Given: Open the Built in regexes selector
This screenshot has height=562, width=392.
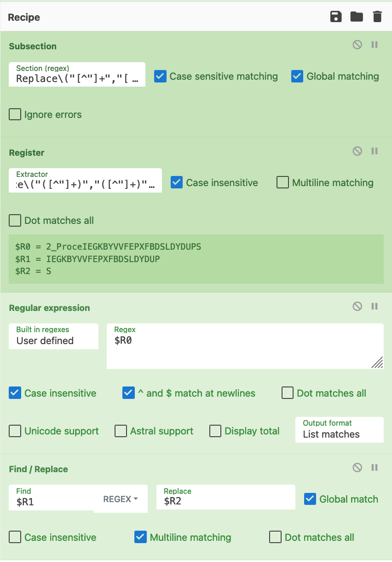Looking at the screenshot, I should (x=53, y=340).
